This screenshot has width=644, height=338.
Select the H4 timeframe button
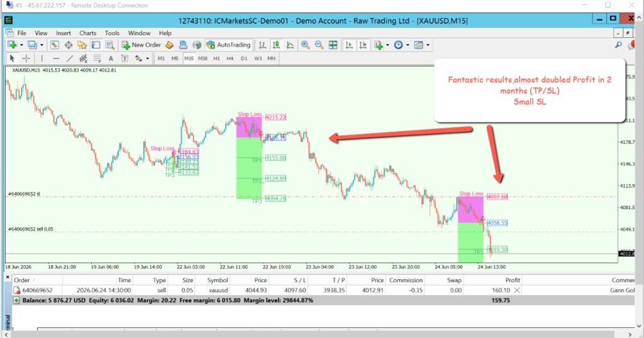[230, 58]
